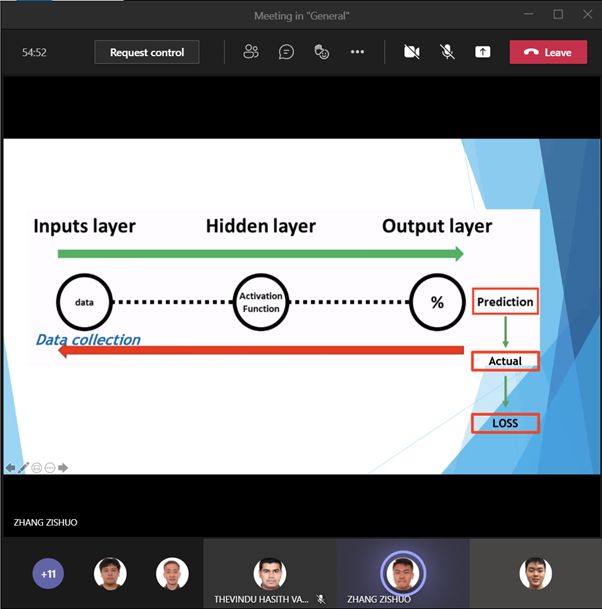The image size is (602, 609).
Task: Open the +11 additional participants list
Action: tap(48, 574)
